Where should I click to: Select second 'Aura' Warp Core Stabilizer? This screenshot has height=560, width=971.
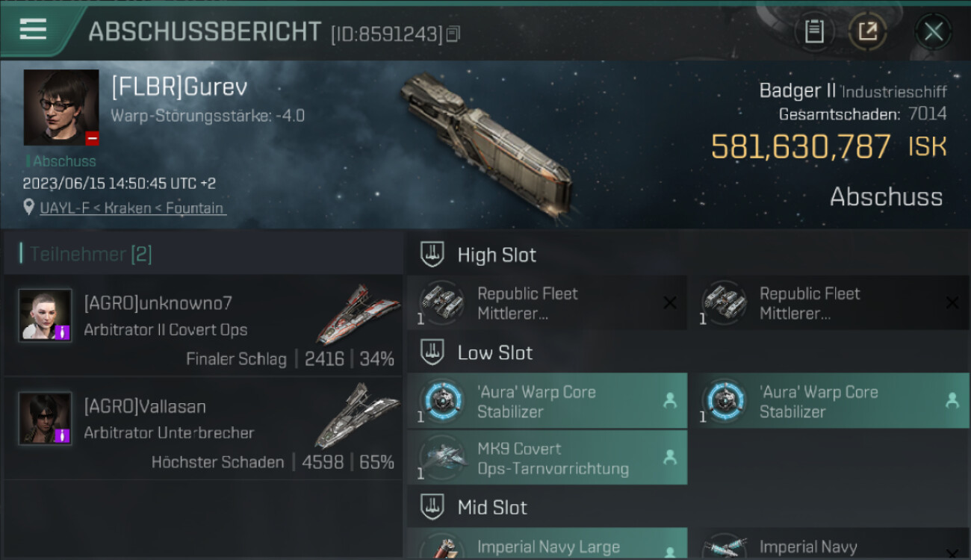click(829, 401)
